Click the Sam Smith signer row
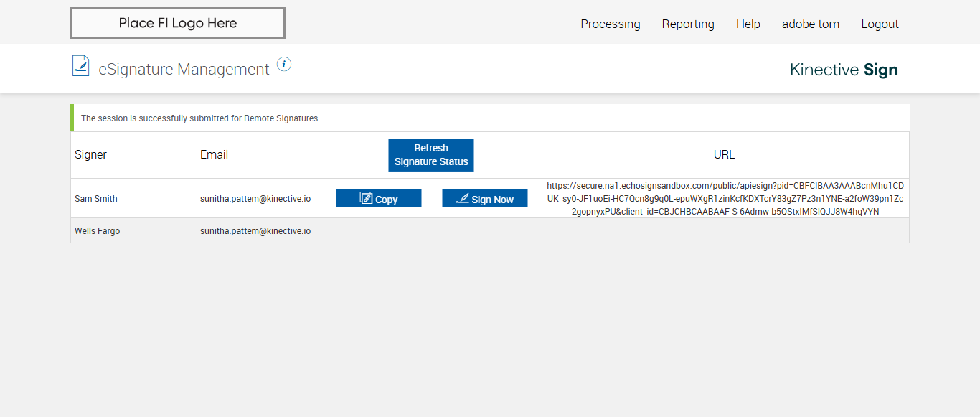Image resolution: width=980 pixels, height=417 pixels. (96, 199)
